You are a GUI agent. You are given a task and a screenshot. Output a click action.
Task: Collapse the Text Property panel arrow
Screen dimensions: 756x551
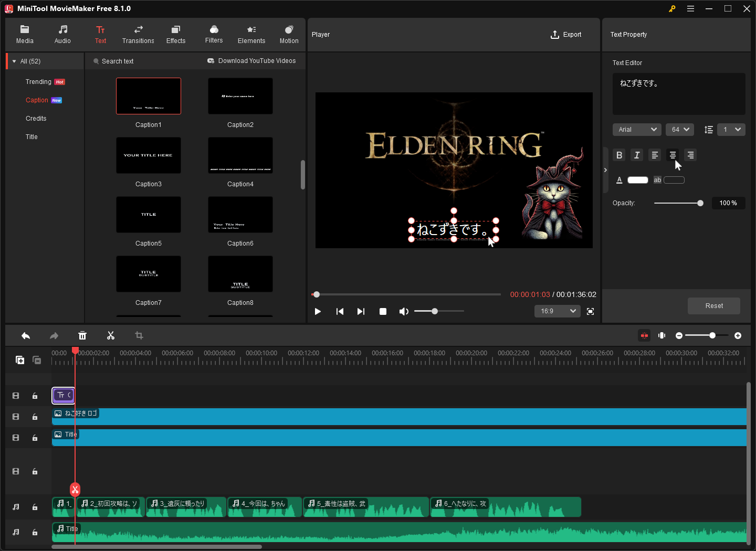[x=605, y=170]
